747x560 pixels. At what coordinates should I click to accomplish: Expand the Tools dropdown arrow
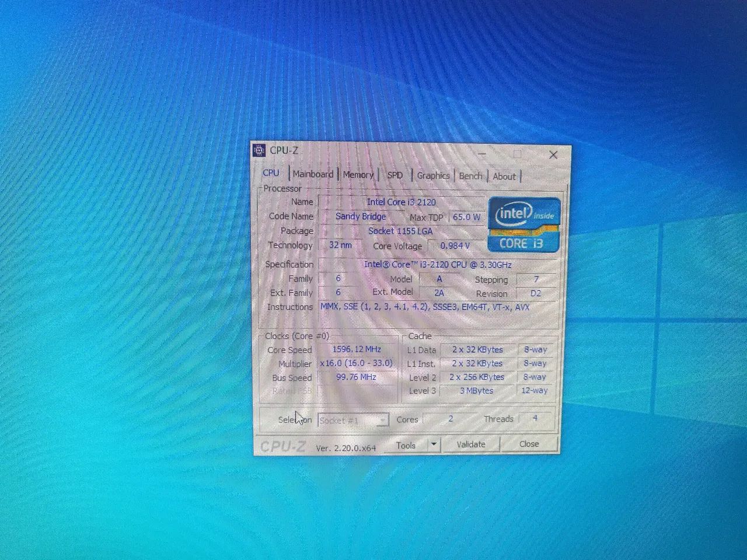(x=434, y=444)
